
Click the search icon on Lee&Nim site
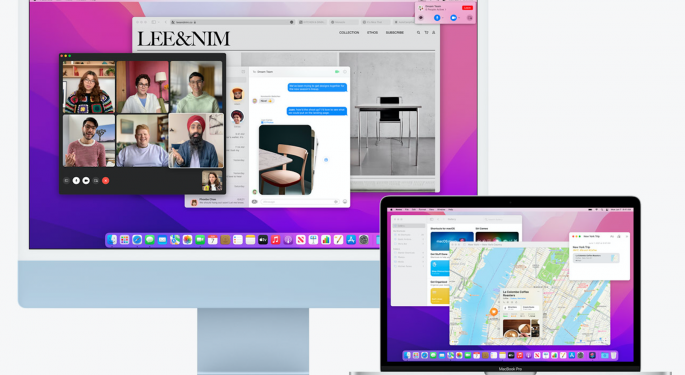[419, 33]
